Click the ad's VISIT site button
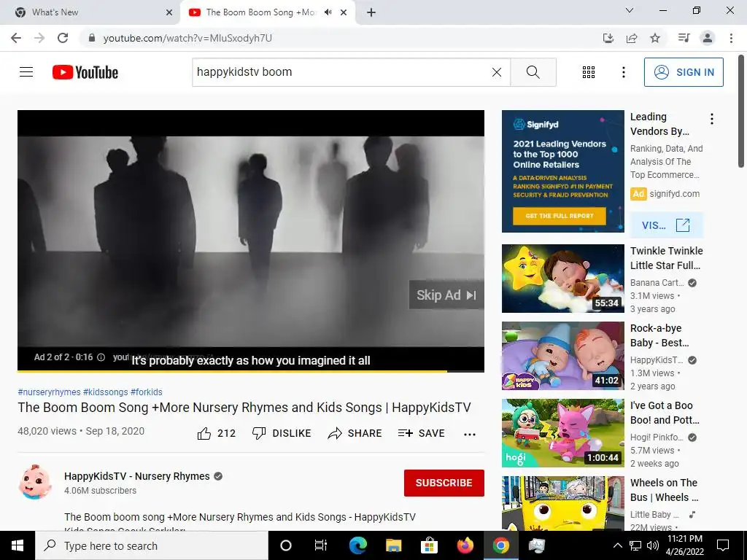 pyautogui.click(x=666, y=225)
